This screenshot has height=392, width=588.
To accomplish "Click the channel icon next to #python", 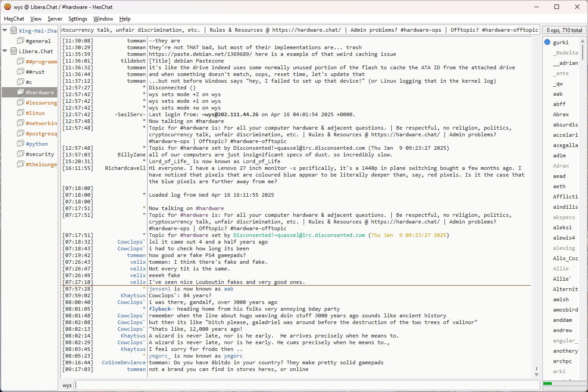I will coord(21,144).
